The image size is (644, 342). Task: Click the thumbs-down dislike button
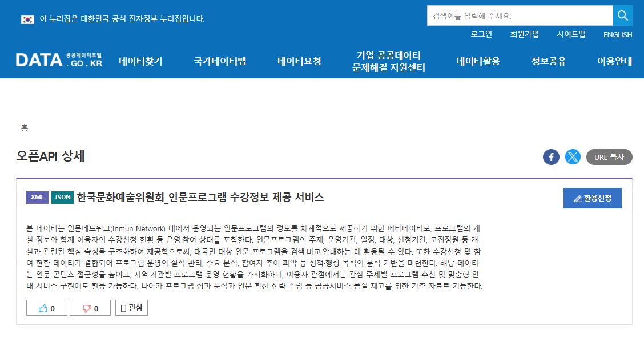point(90,308)
